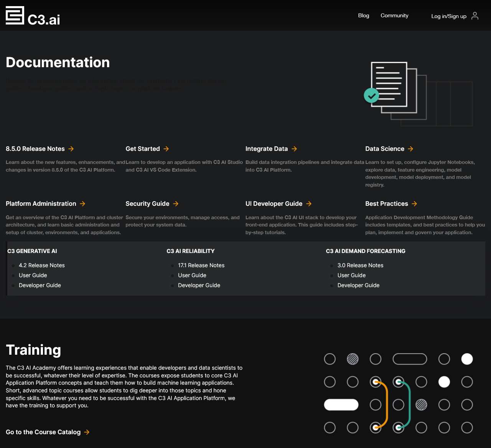Click the user profile icon
491x448 pixels.
(x=475, y=16)
